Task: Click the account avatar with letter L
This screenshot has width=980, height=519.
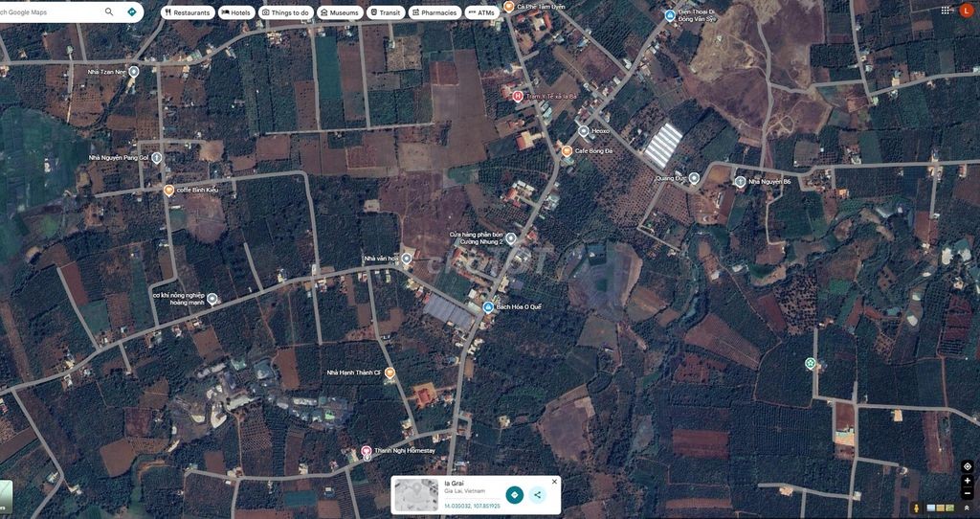Action: 966,11
